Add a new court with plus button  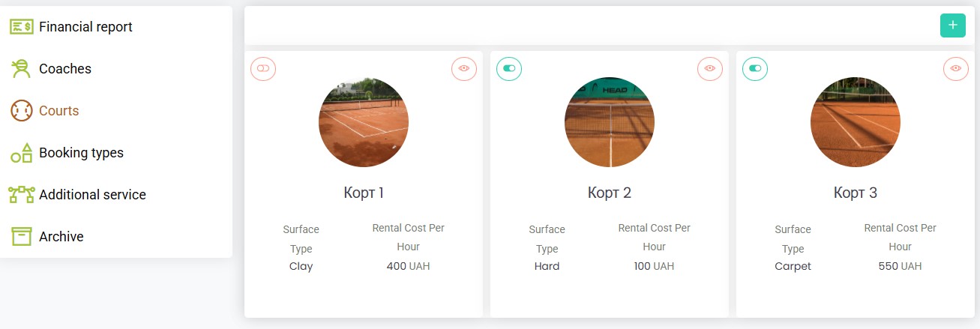pos(952,25)
